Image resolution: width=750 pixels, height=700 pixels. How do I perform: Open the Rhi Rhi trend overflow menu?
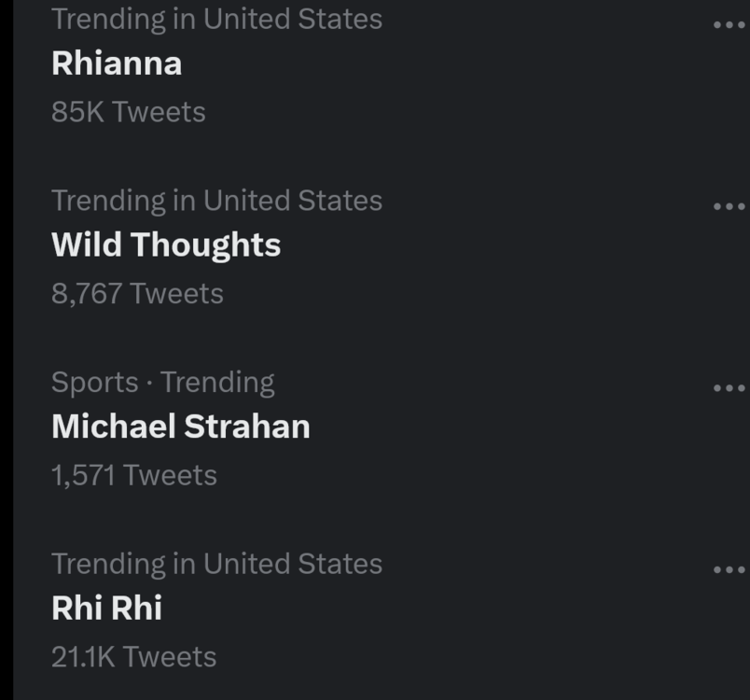click(x=729, y=569)
